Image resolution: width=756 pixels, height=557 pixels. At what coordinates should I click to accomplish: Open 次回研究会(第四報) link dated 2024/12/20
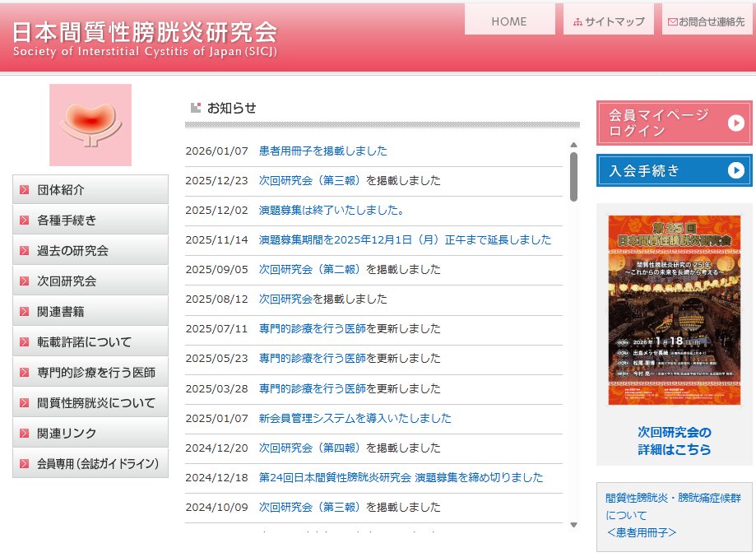[309, 448]
